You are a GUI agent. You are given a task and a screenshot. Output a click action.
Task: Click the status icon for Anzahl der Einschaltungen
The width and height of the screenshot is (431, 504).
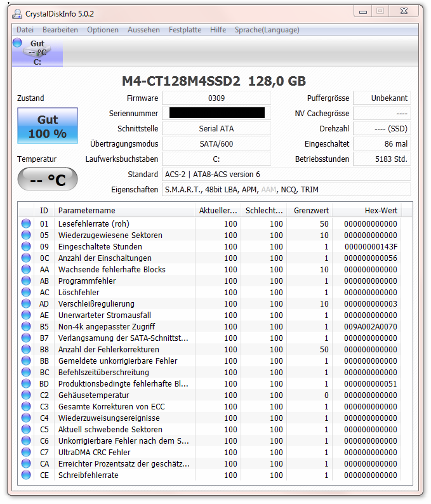(26, 258)
